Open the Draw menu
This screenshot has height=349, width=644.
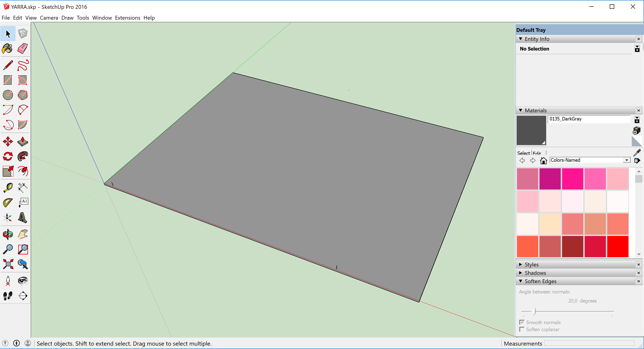[67, 18]
